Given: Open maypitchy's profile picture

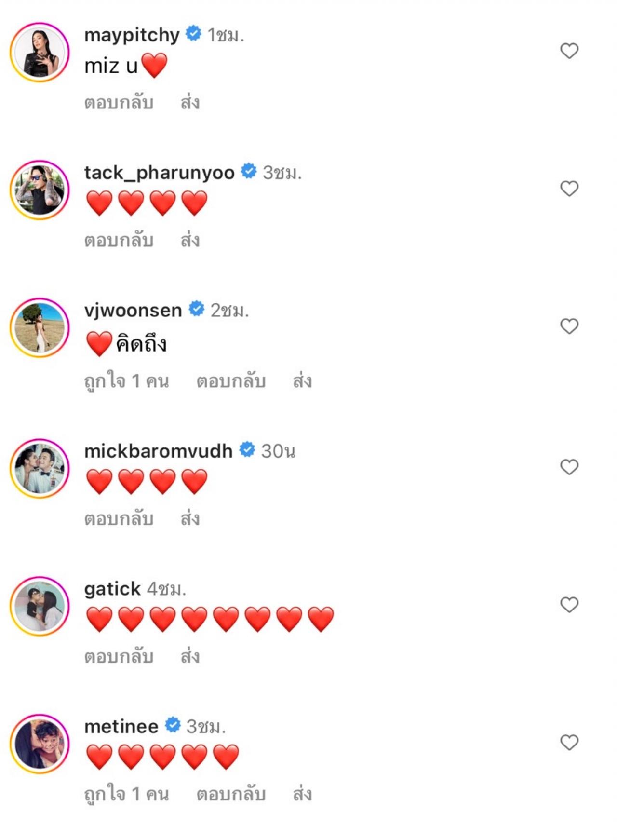Looking at the screenshot, I should click(40, 52).
